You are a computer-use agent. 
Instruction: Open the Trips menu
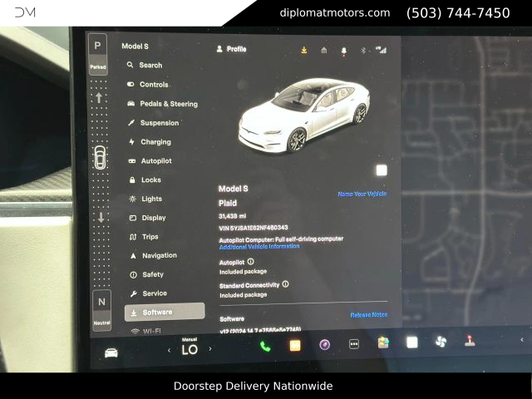click(x=144, y=236)
